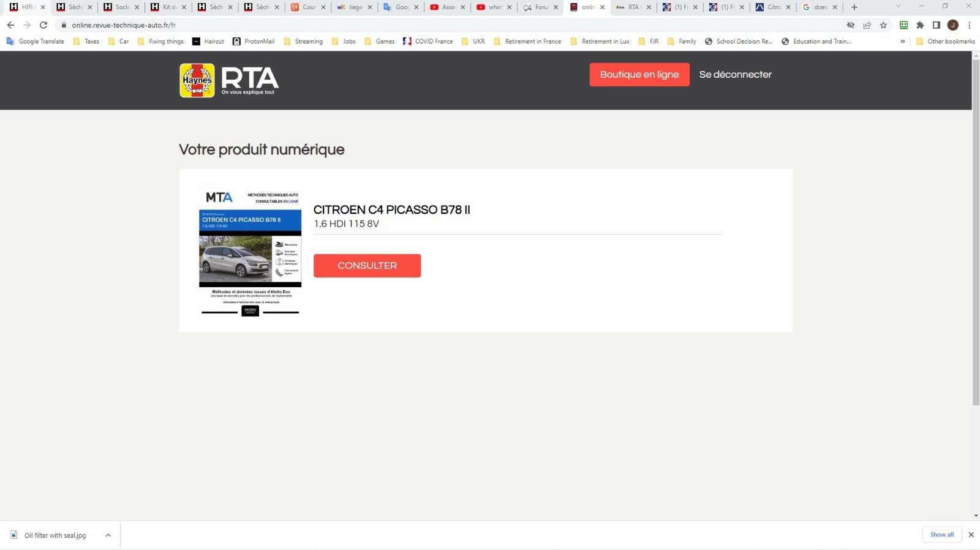This screenshot has width=980, height=550.
Task: Click the browser forward arrow
Action: click(27, 25)
